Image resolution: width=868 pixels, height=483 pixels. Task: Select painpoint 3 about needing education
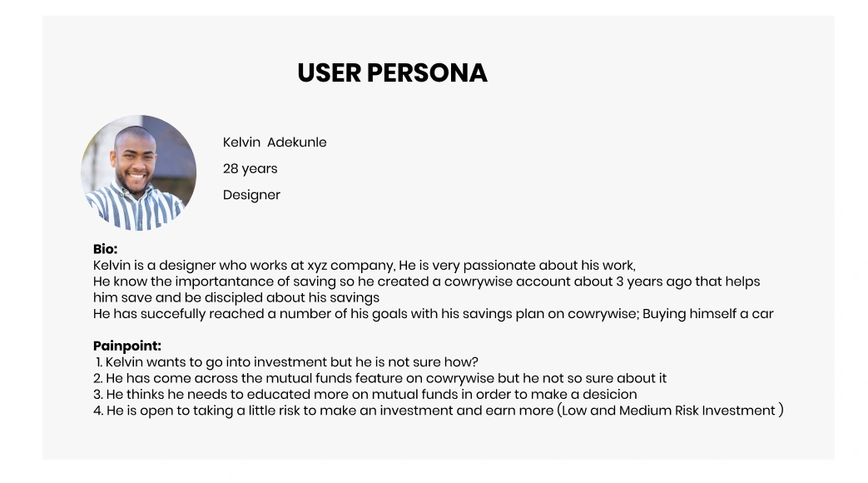(365, 395)
